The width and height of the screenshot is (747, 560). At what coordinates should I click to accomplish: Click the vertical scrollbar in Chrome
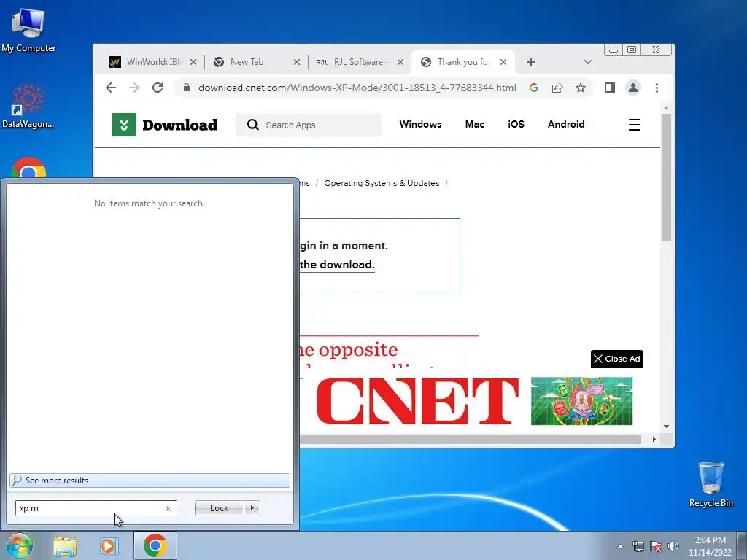point(666,177)
